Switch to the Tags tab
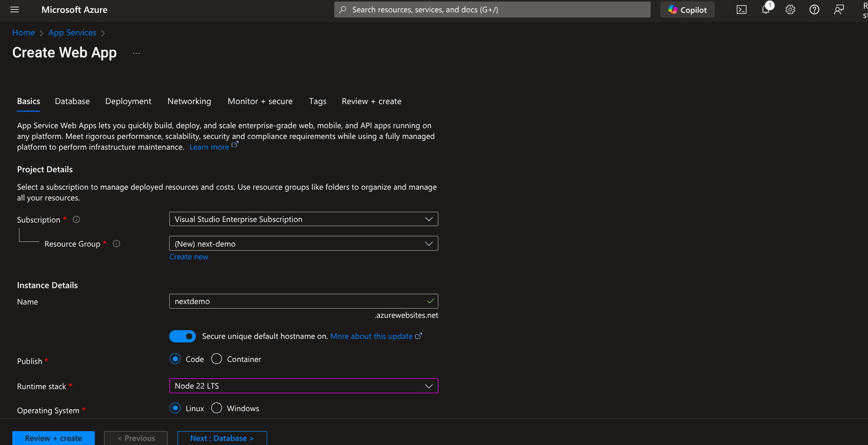 point(318,102)
